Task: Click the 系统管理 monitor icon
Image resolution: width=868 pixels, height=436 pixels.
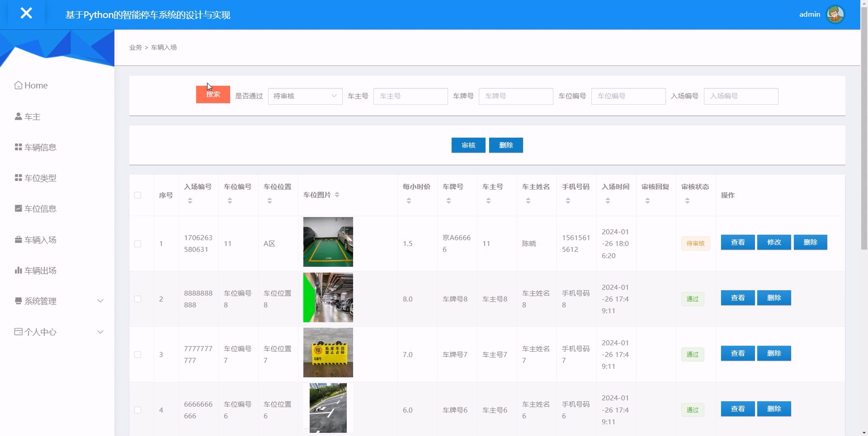Action: 18,301
